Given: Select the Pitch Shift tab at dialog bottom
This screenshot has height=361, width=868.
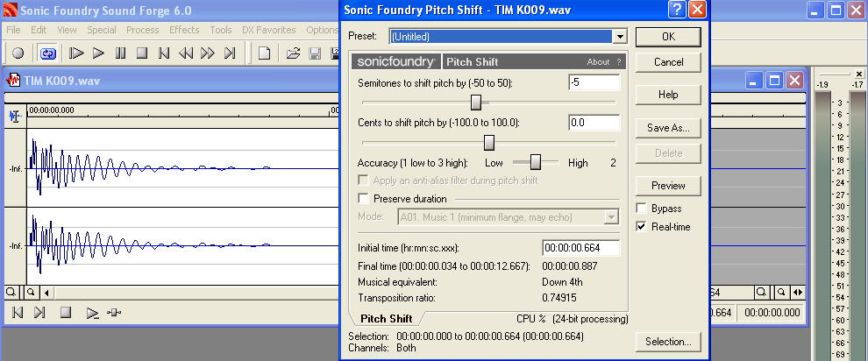Looking at the screenshot, I should pyautogui.click(x=387, y=318).
